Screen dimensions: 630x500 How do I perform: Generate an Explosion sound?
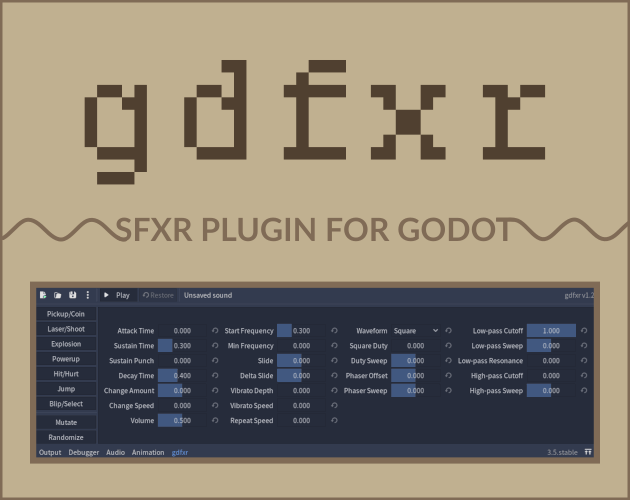pyautogui.click(x=66, y=344)
